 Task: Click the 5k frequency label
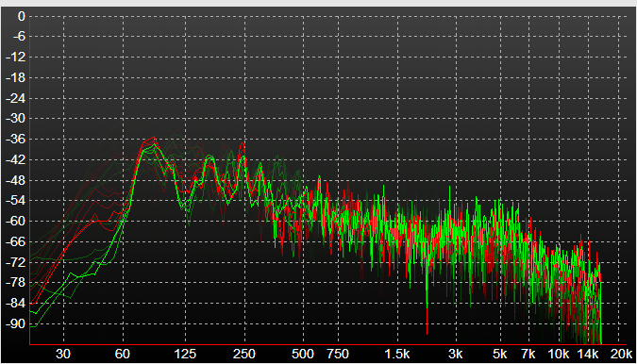[x=500, y=354]
